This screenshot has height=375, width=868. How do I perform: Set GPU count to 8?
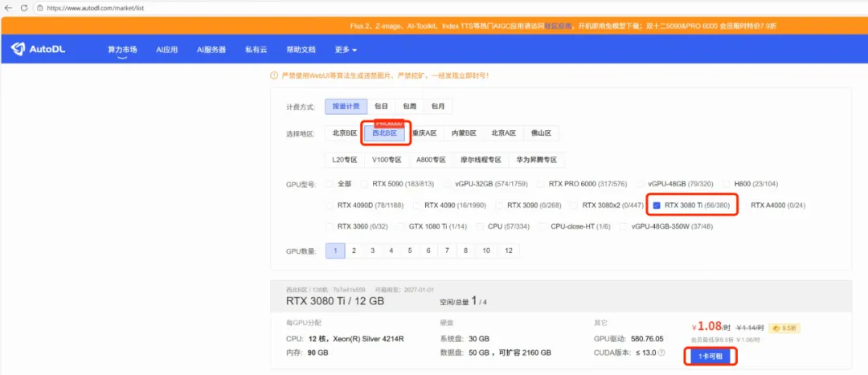[466, 251]
